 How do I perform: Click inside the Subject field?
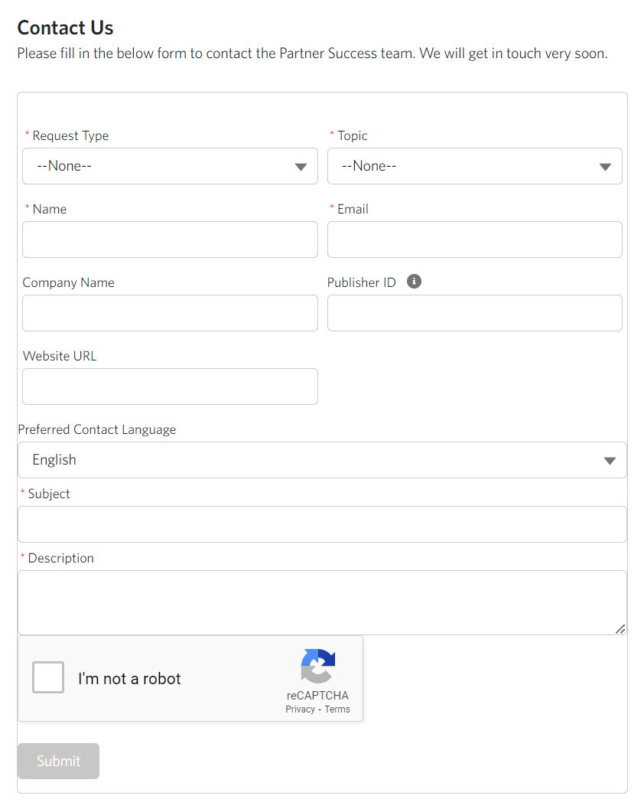click(x=322, y=524)
